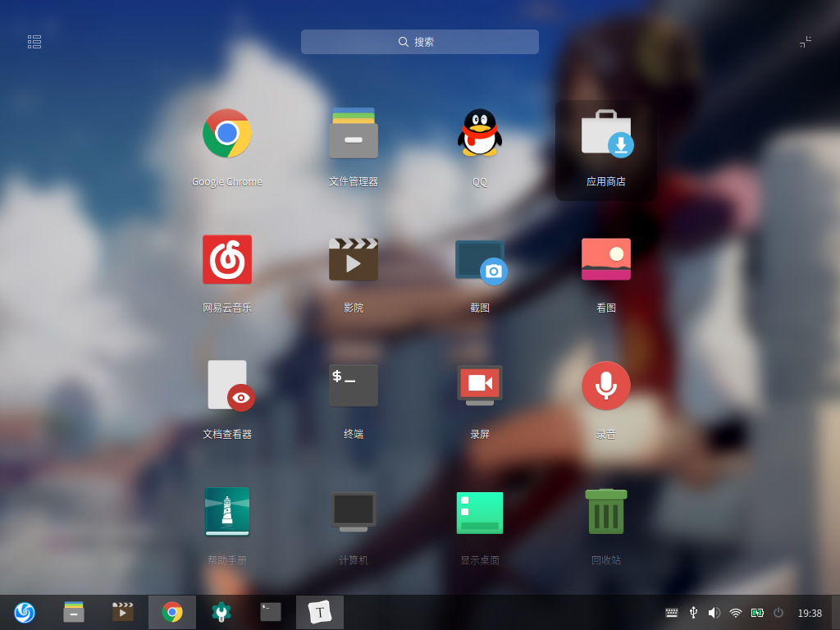The image size is (840, 630).
Task: Start the 录屏 screen recorder
Action: [x=480, y=386]
